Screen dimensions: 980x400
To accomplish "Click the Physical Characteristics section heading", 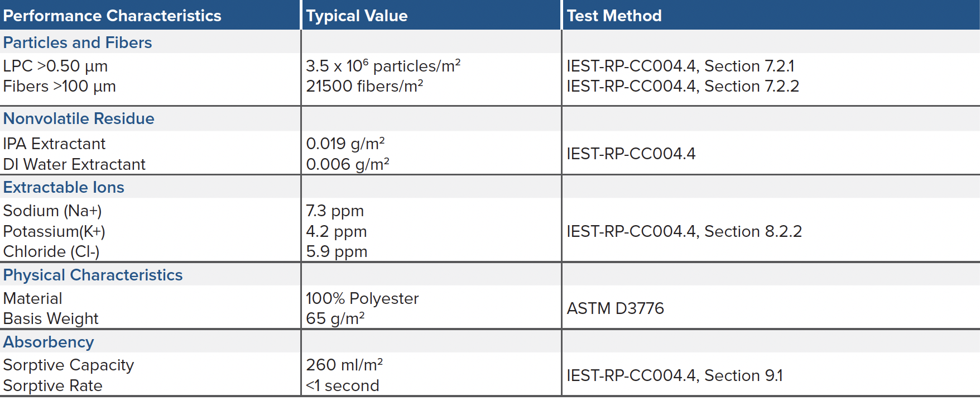I will coord(93,275).
